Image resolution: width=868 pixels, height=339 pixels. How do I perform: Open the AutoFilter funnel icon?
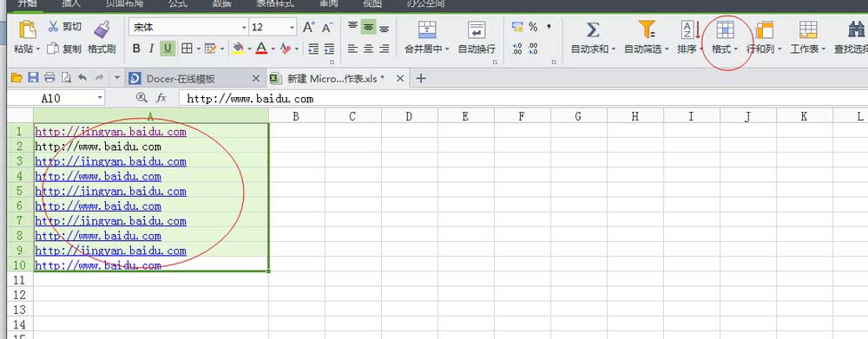pos(646,29)
